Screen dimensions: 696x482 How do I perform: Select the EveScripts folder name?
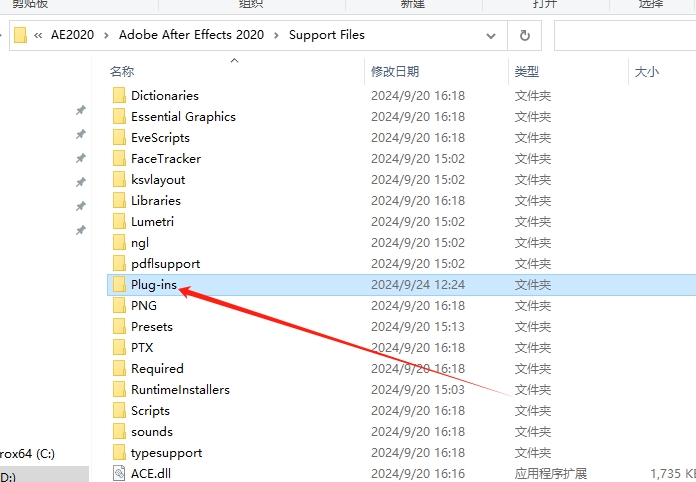point(160,138)
